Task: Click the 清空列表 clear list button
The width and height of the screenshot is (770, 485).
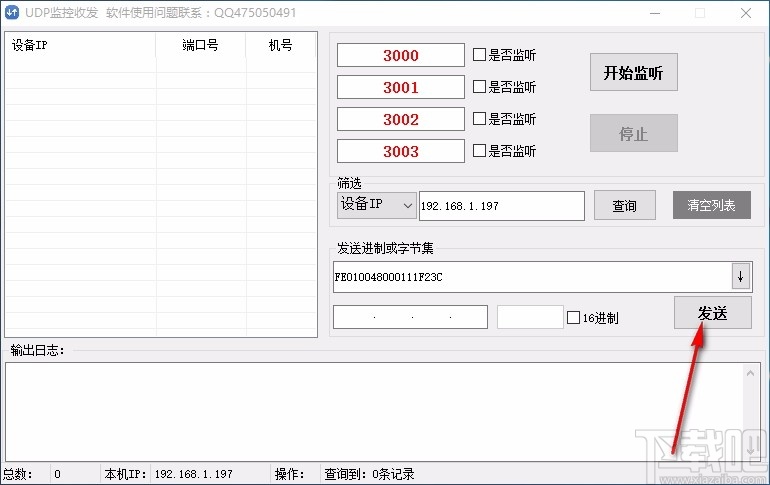Action: 712,205
